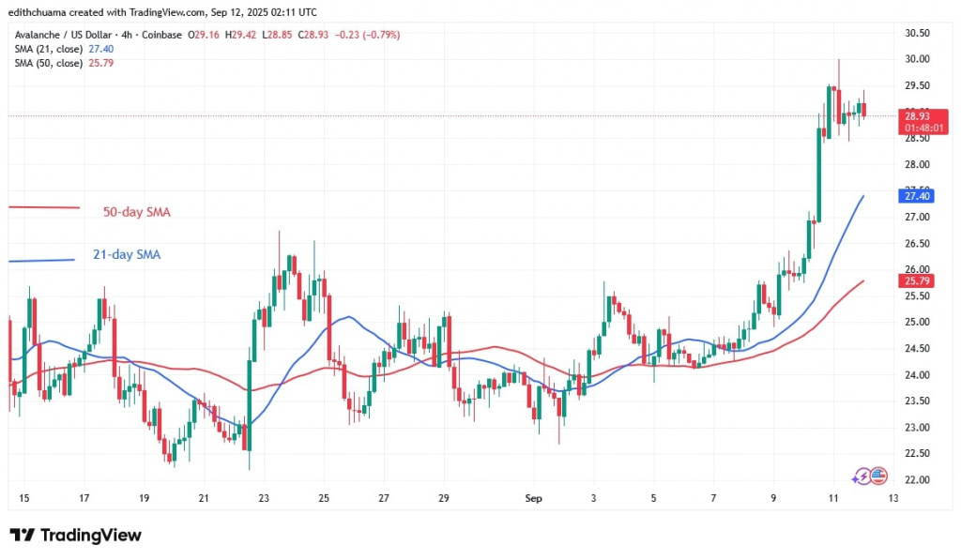Select the SMA (21, close) indicator legend
This screenshot has height=560, width=961.
click(x=49, y=48)
